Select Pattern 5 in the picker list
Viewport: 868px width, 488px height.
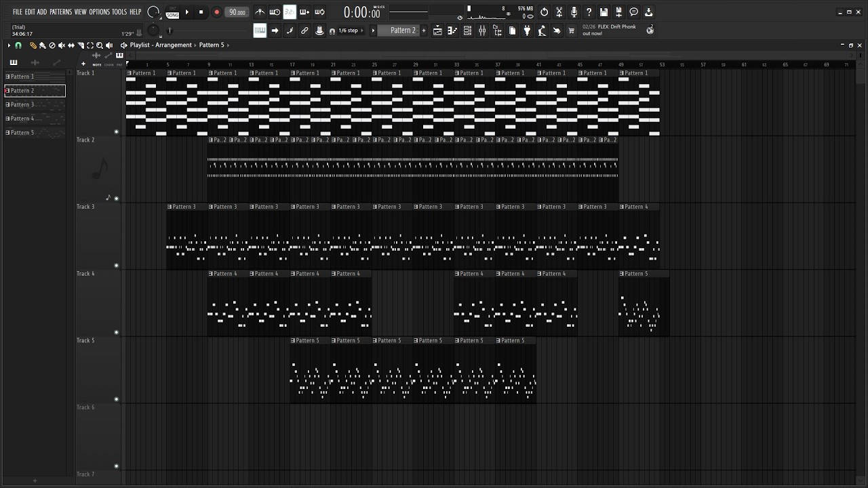[35, 133]
